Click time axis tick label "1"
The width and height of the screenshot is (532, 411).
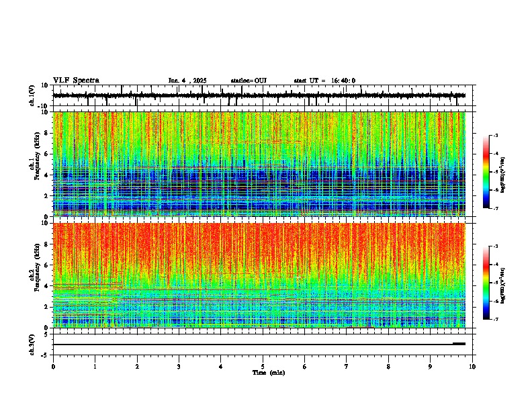[95, 367]
